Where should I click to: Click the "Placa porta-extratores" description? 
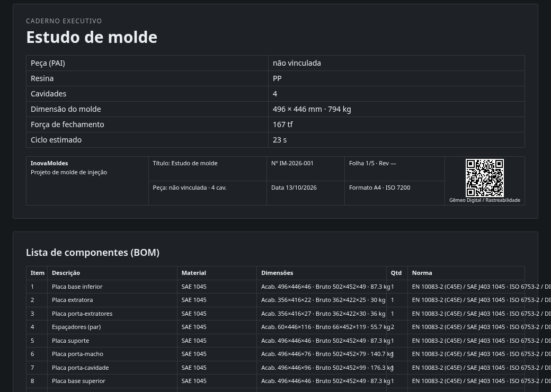click(82, 314)
